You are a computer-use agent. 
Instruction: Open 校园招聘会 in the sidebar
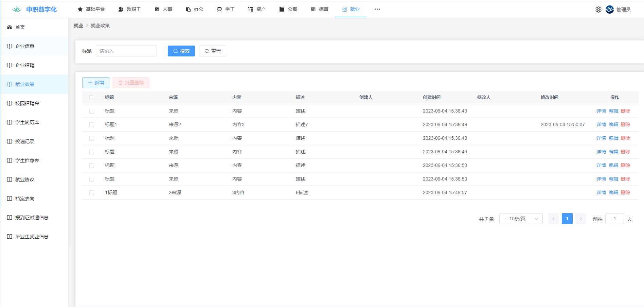27,103
